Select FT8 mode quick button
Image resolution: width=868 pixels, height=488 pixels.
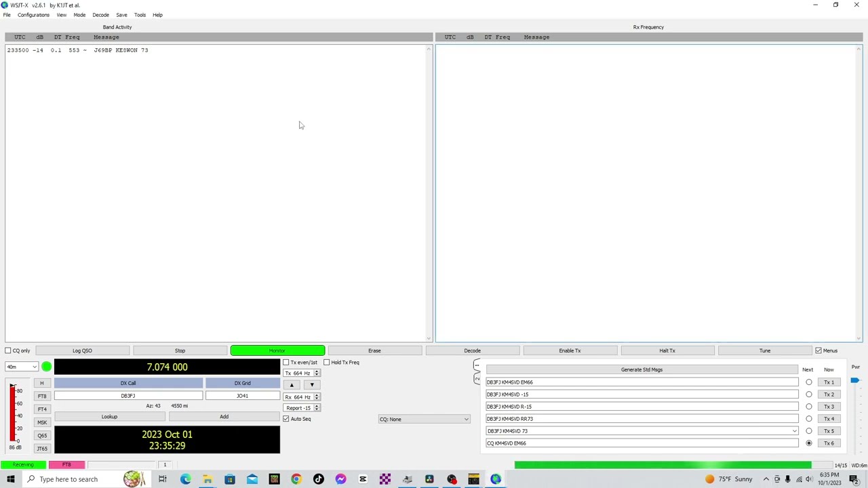[x=42, y=396]
